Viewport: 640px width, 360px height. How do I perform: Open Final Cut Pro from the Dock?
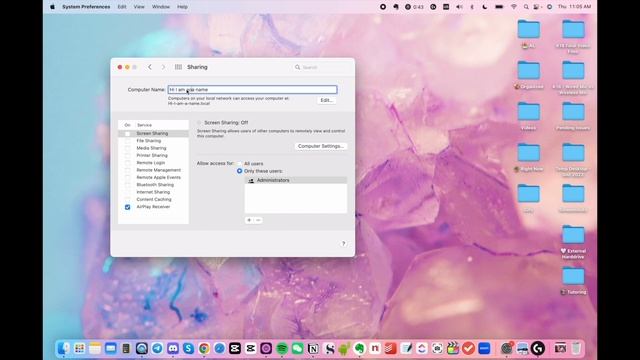point(453,348)
